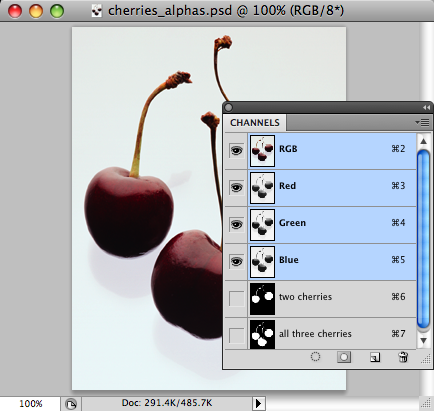The image size is (434, 411).
Task: Open status bar info arrow menu
Action: [x=258, y=404]
